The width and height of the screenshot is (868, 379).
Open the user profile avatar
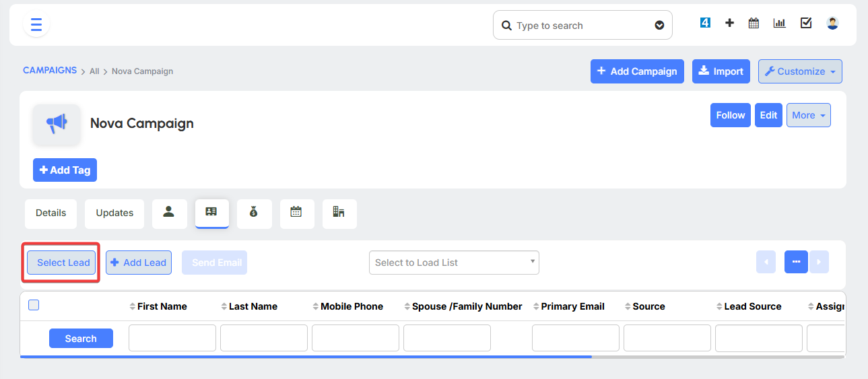(832, 23)
